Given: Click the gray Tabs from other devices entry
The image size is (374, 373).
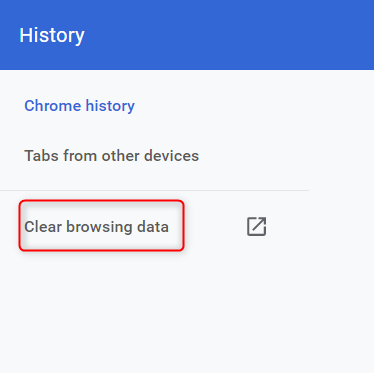Looking at the screenshot, I should [x=112, y=156].
